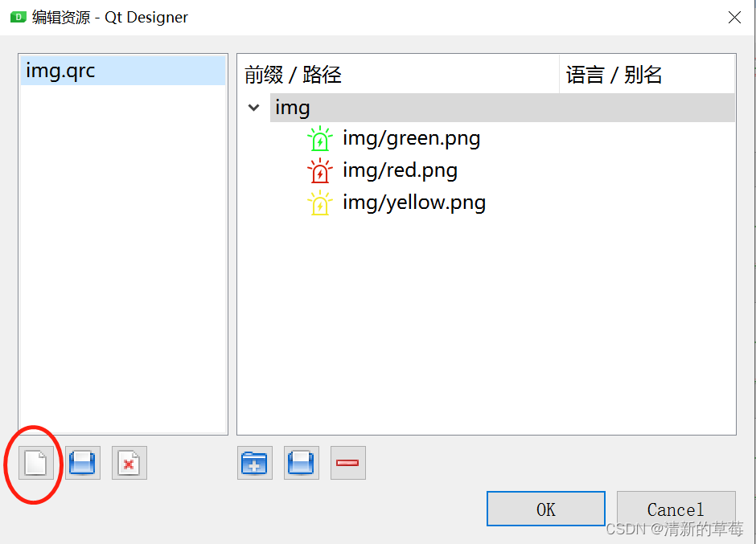Viewport: 756px width, 544px height.
Task: Select the img prefix row
Action: coord(502,108)
